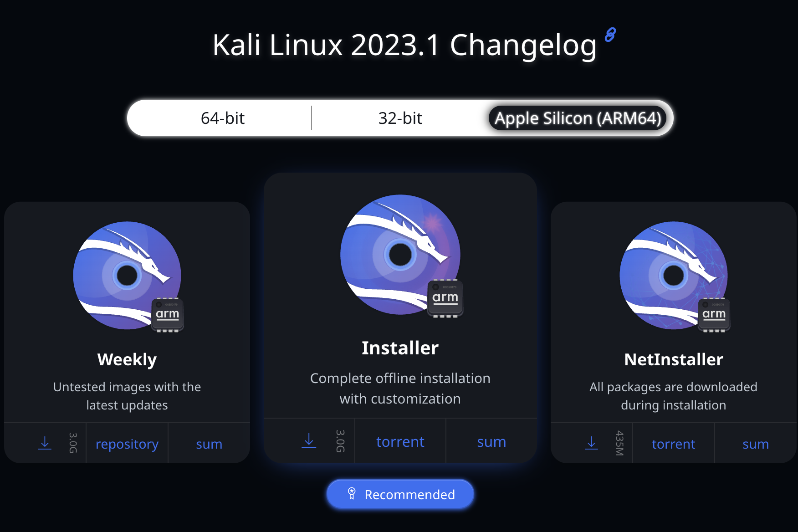Click the anchor link icon beside Changelog heading
The width and height of the screenshot is (798, 532).
610,35
